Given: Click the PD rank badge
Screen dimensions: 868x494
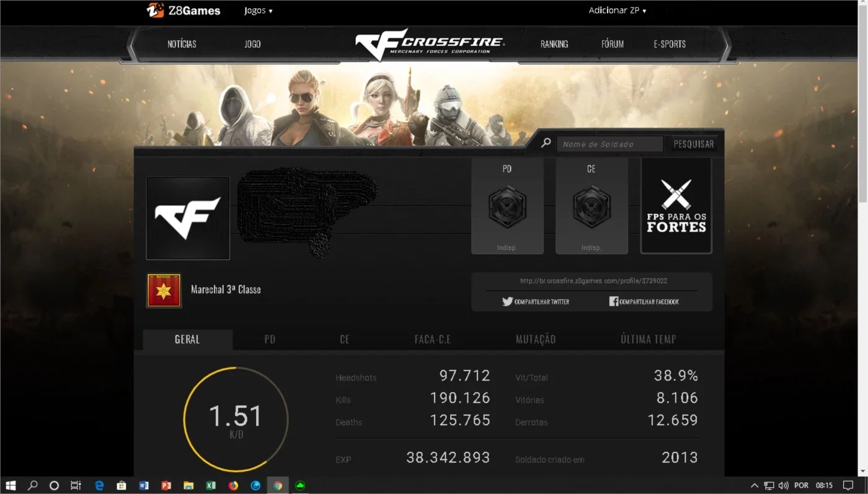Looking at the screenshot, I should point(507,206).
